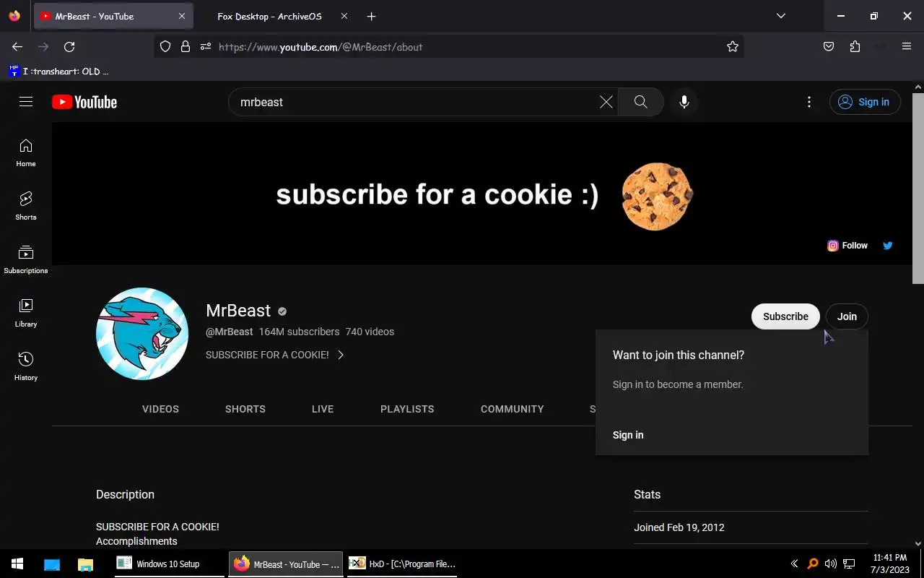The height and width of the screenshot is (578, 924).
Task: Switch to the COMMUNITY tab
Action: point(513,409)
